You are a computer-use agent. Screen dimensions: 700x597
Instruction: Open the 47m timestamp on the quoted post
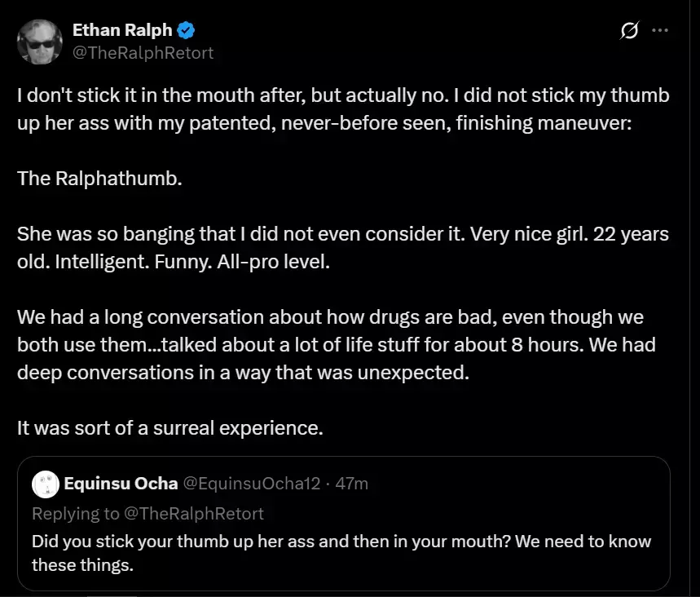point(352,484)
